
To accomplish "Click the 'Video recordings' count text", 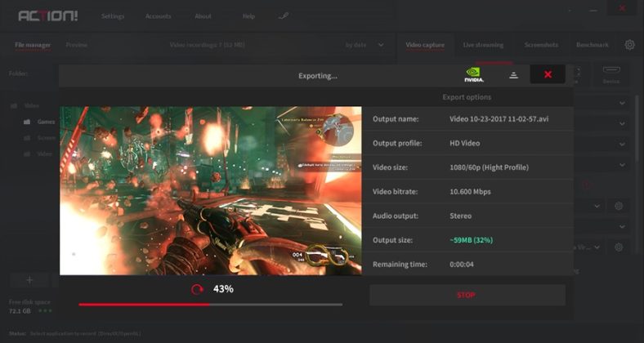I will tap(207, 45).
